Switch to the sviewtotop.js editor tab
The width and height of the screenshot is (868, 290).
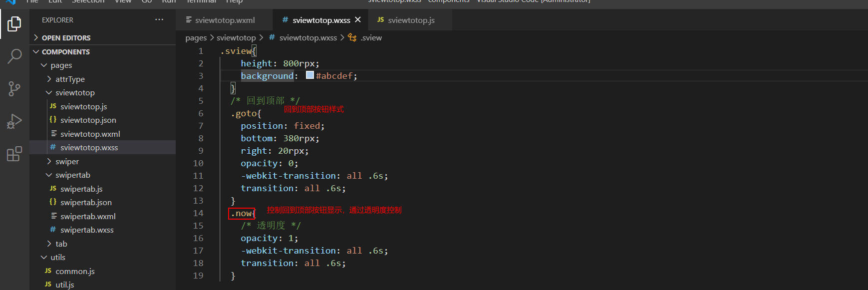(x=410, y=20)
